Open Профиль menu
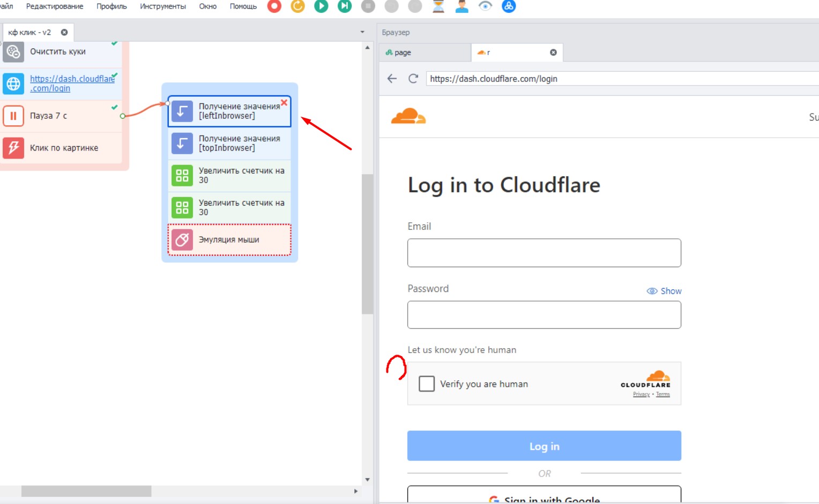Viewport: 819px width, 504px height. click(x=111, y=6)
